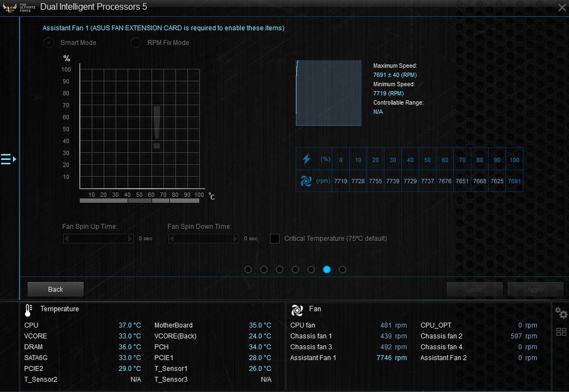569x392 pixels.
Task: Click the Back button
Action: (x=55, y=290)
